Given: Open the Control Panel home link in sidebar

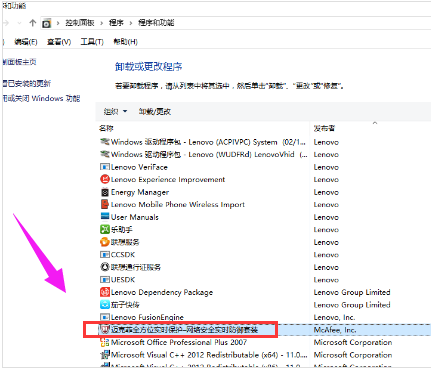Looking at the screenshot, I should pyautogui.click(x=19, y=62).
